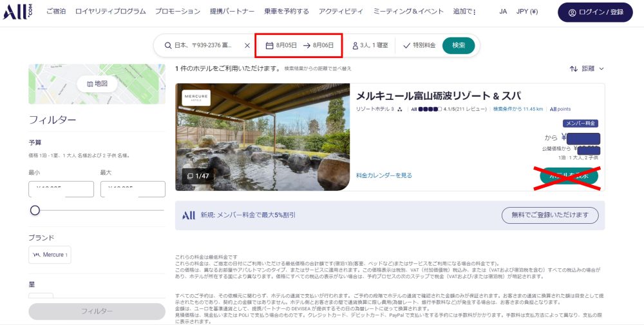Click 無料でご登録いただけます button
This screenshot has height=325, width=644.
pyautogui.click(x=550, y=215)
